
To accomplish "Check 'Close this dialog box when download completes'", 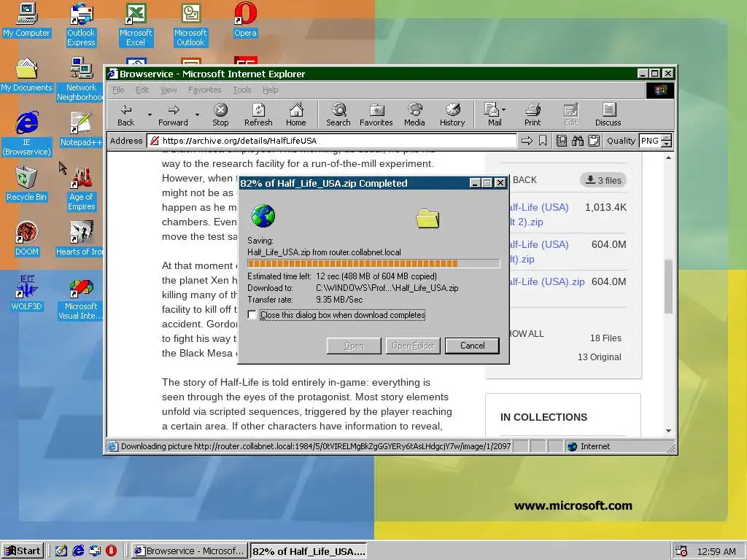I will tap(252, 315).
